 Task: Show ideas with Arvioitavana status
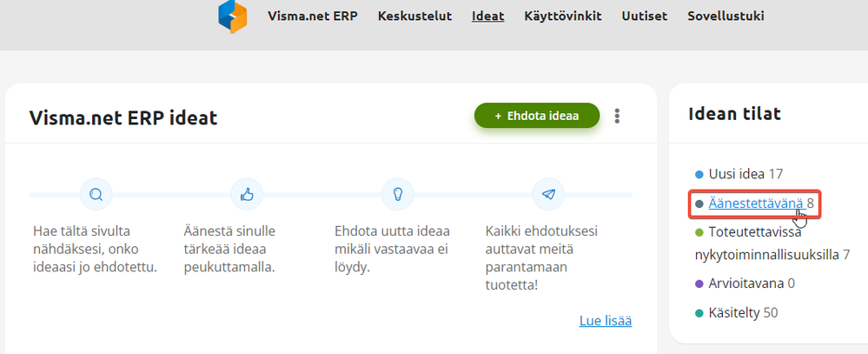pos(745,284)
